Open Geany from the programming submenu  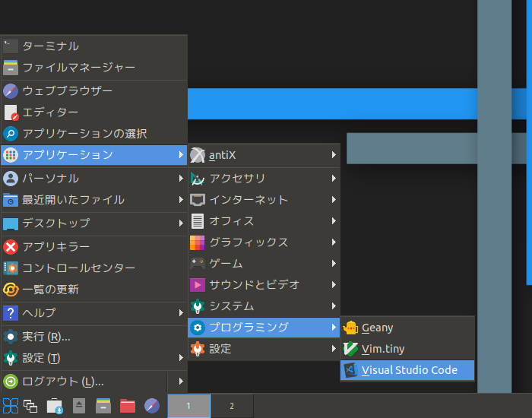(x=407, y=328)
